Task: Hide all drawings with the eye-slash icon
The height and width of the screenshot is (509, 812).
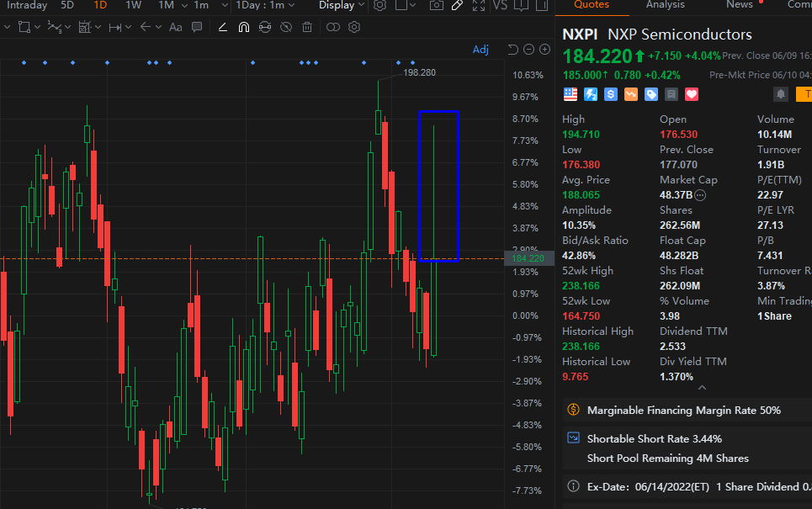Action: (x=286, y=27)
